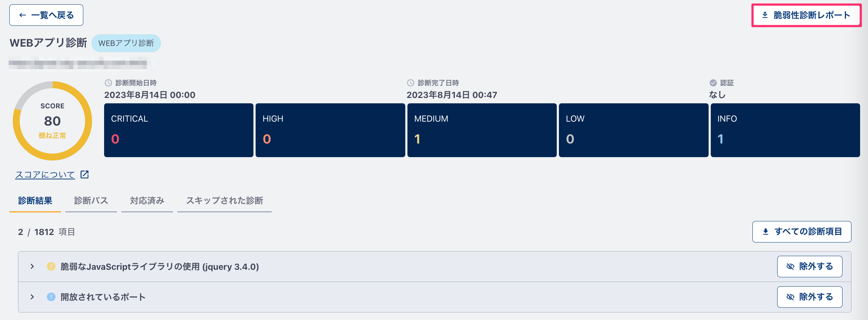Expand the jquery 3.4.0 vulnerability row
This screenshot has width=868, height=320.
pos(32,267)
